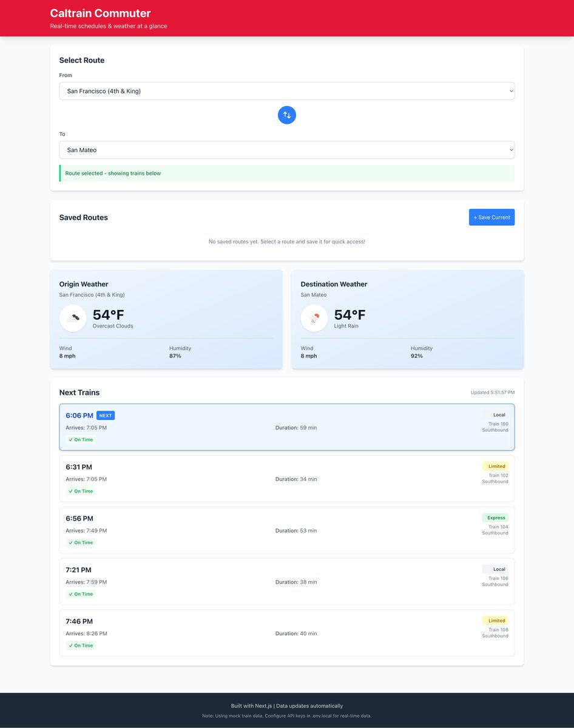Click the NEXT badge on 6:06 PM train
This screenshot has width=574, height=728.
(106, 416)
